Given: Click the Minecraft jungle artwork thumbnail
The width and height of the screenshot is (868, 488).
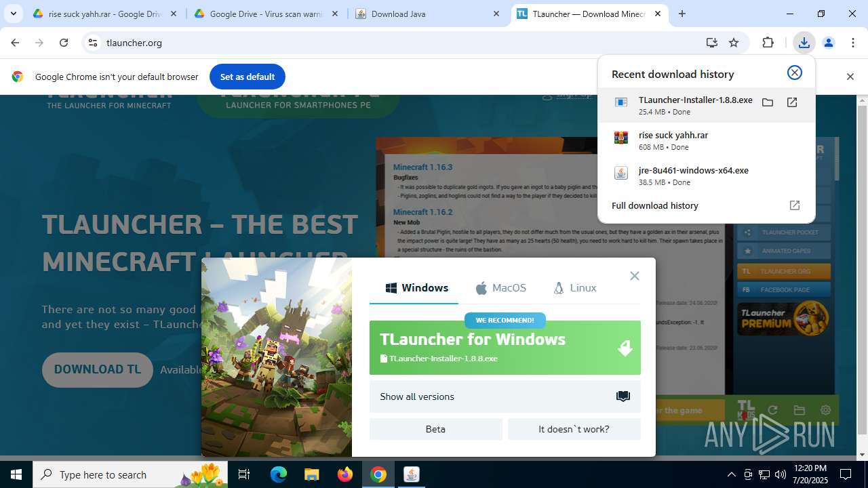Looking at the screenshot, I should (x=277, y=357).
